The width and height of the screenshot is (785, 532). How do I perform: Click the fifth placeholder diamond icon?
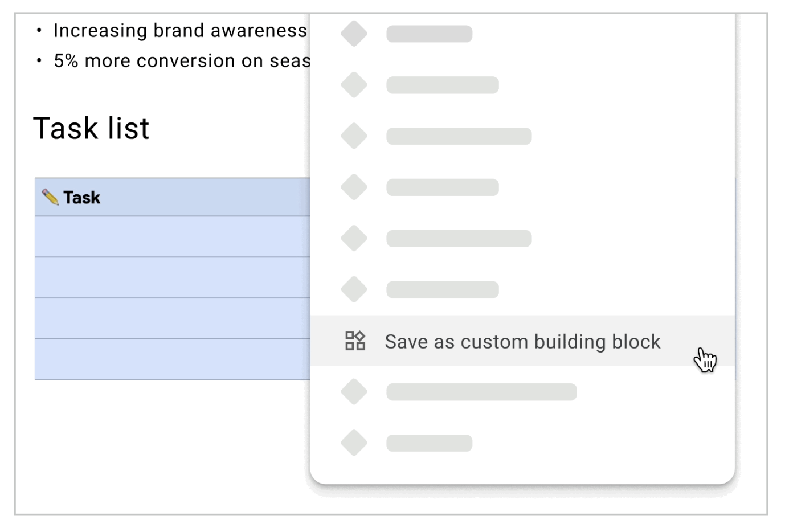click(x=354, y=238)
